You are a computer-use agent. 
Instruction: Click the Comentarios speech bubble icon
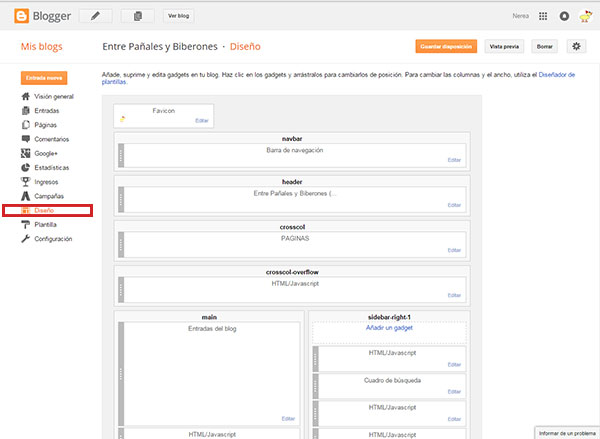pos(26,139)
